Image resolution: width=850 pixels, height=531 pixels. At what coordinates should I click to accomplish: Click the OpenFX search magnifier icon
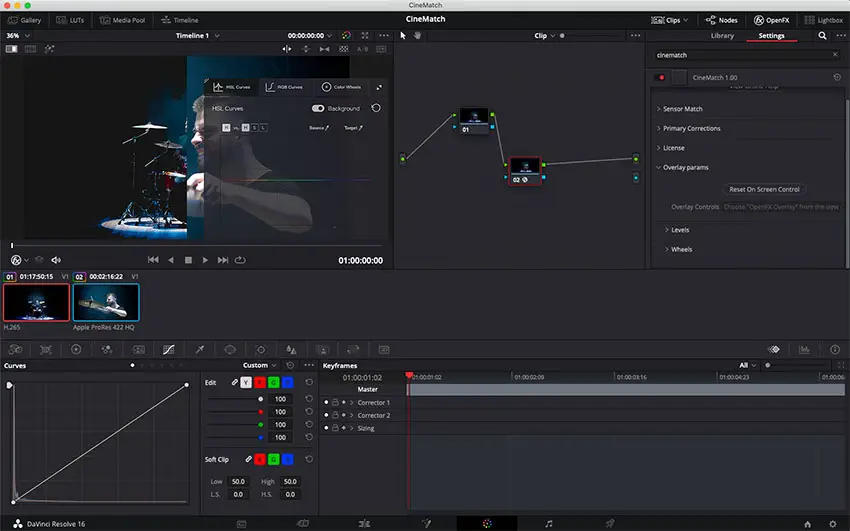pyautogui.click(x=822, y=36)
